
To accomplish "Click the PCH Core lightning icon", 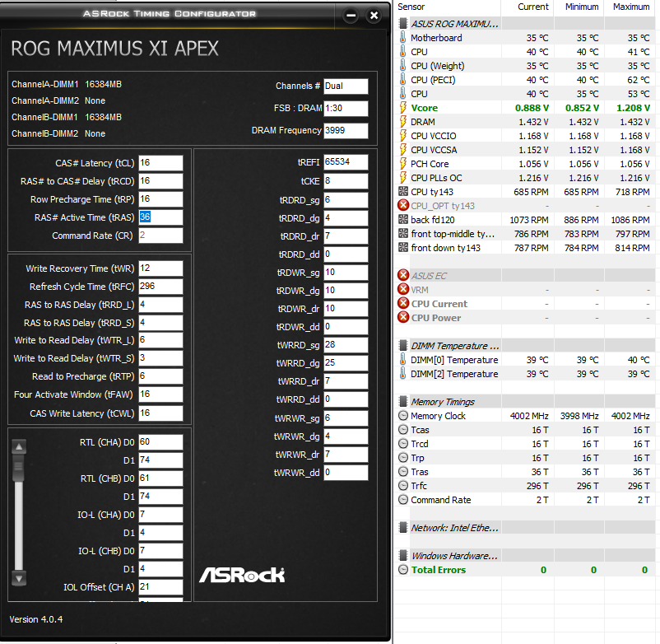I will click(x=402, y=163).
